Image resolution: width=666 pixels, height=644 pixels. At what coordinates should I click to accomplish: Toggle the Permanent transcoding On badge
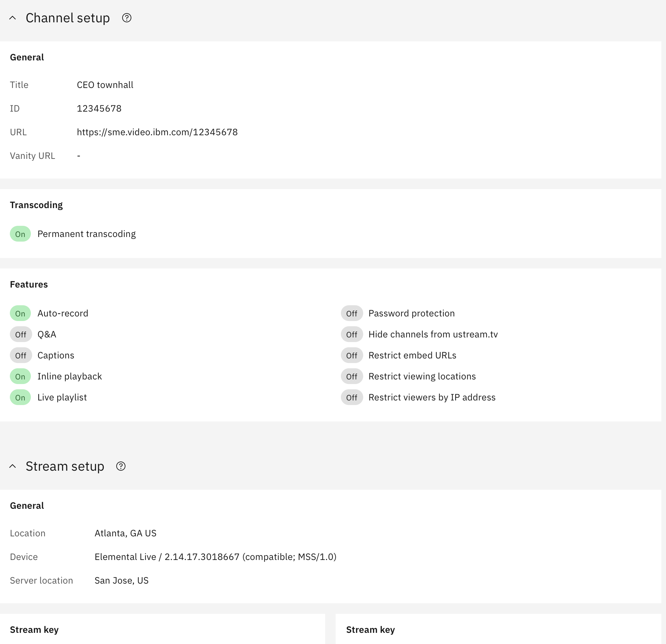20,234
